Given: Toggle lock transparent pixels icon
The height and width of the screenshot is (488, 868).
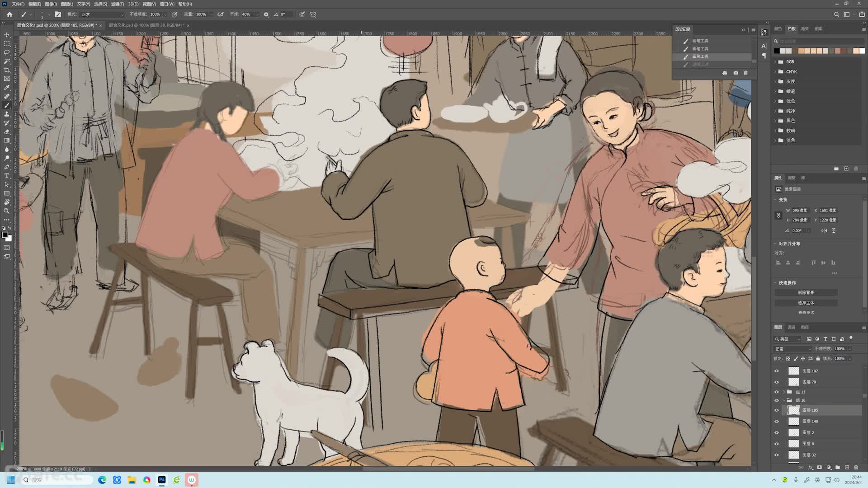Looking at the screenshot, I should point(788,359).
